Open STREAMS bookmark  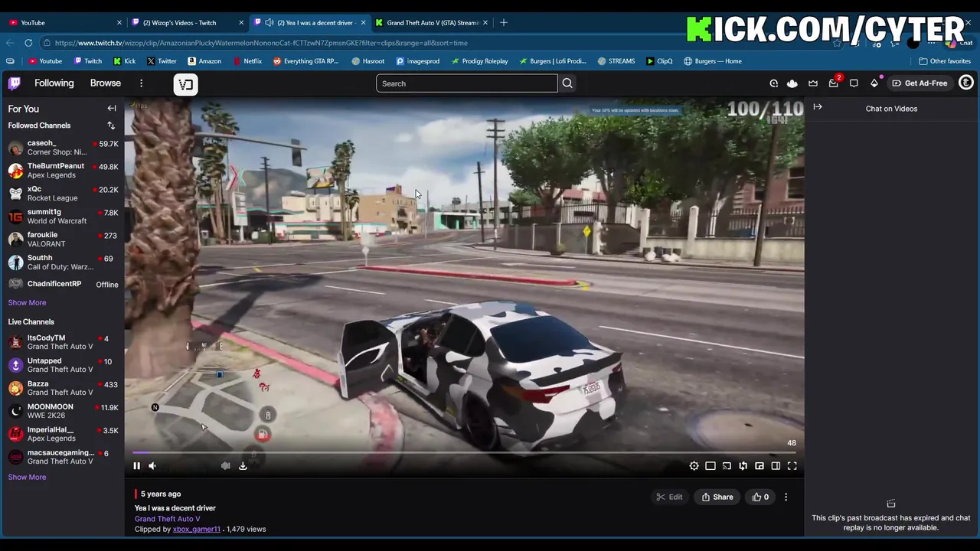(616, 61)
